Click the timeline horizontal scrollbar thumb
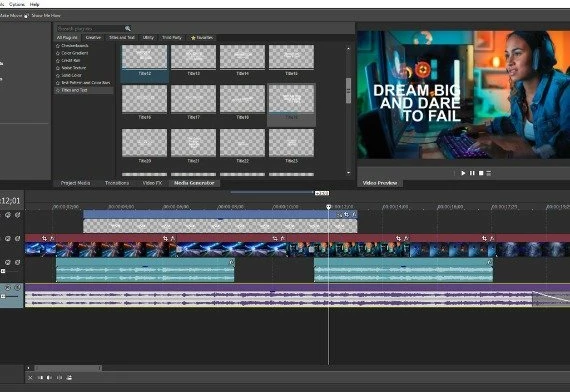Viewport: 570px width, 392px height. (x=68, y=368)
